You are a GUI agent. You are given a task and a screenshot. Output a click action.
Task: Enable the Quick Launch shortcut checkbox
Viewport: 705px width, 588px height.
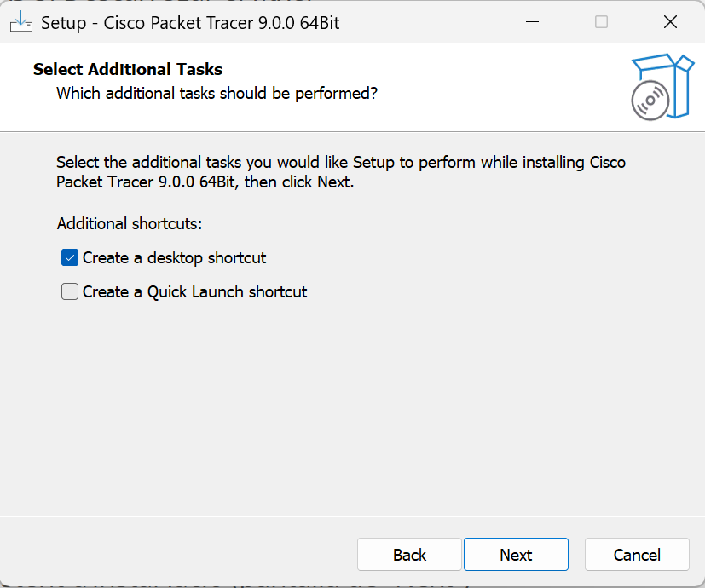click(x=70, y=291)
